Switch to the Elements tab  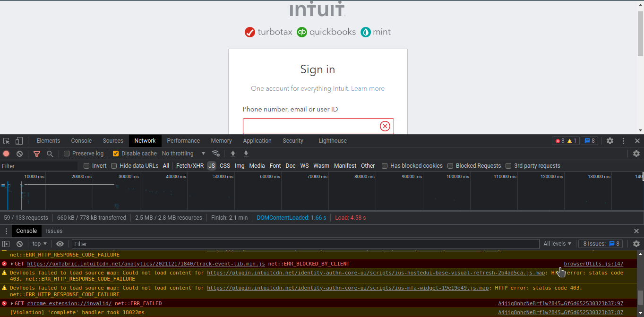pos(48,141)
